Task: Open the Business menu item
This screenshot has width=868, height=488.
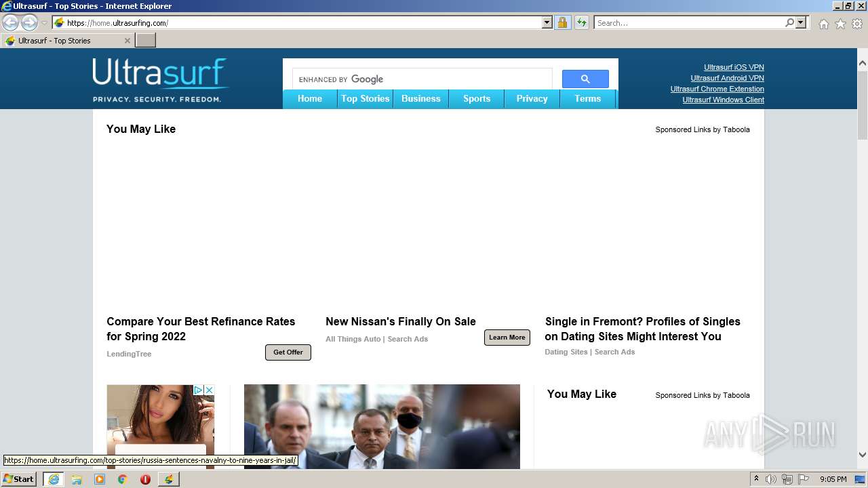Action: (x=421, y=99)
